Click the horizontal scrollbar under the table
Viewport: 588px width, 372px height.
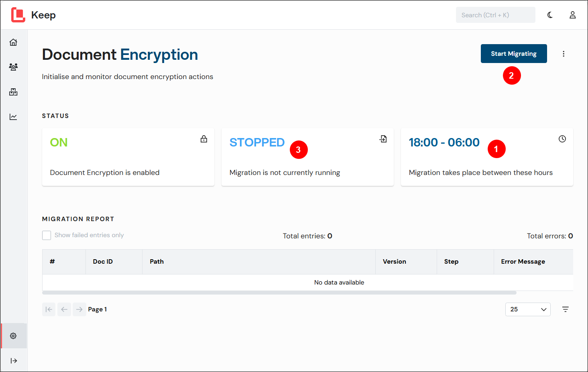pos(279,293)
